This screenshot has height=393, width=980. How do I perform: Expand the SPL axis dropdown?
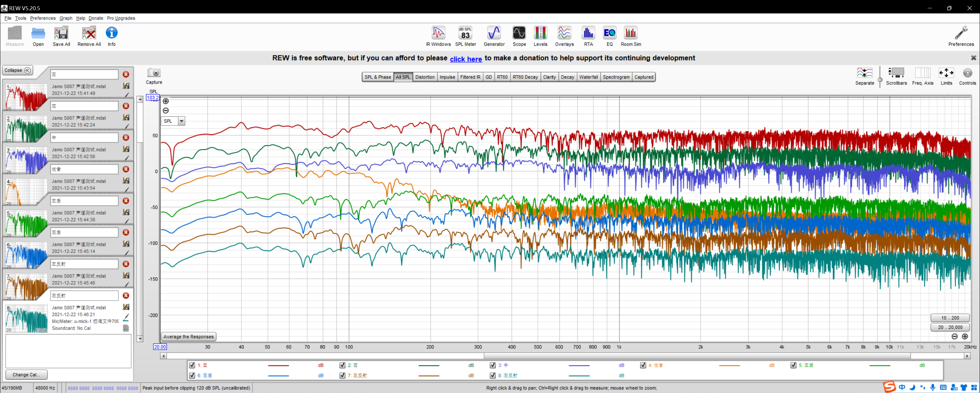click(181, 121)
